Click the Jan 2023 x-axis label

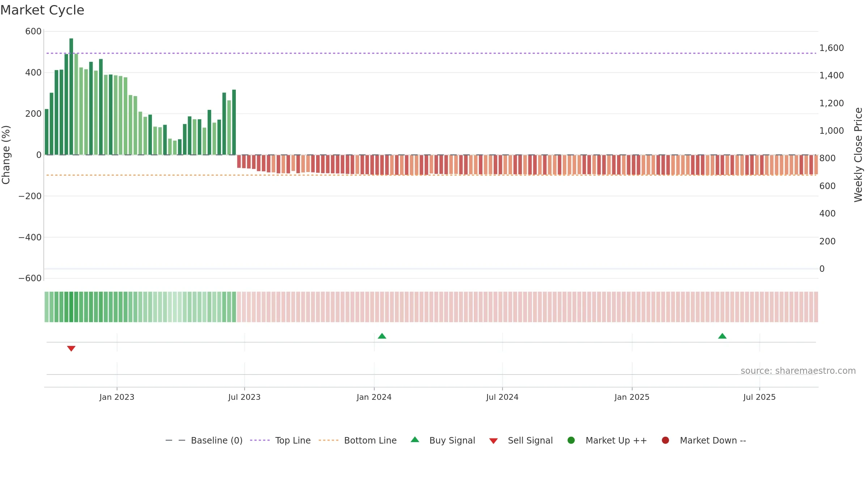coord(117,397)
